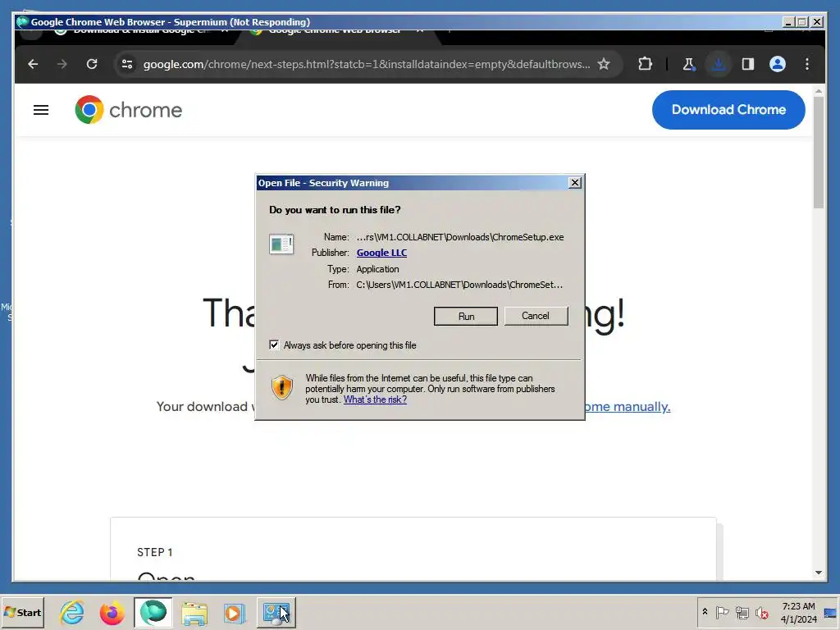Open the profile avatar icon

(778, 64)
